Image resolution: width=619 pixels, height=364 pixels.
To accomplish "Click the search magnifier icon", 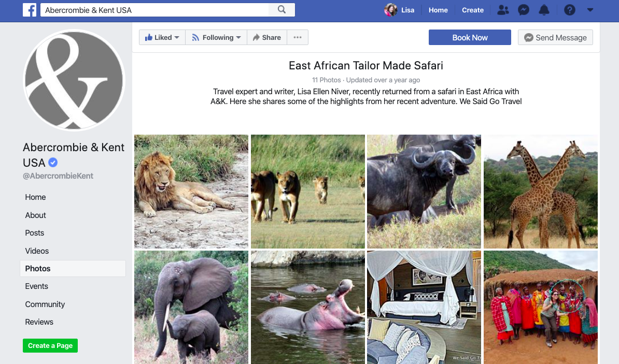I will 282,10.
